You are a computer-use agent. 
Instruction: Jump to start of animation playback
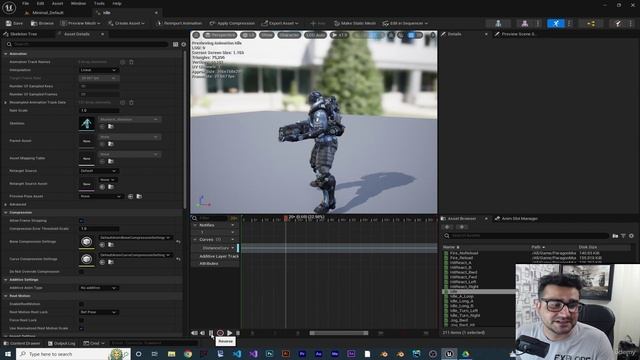[194, 333]
